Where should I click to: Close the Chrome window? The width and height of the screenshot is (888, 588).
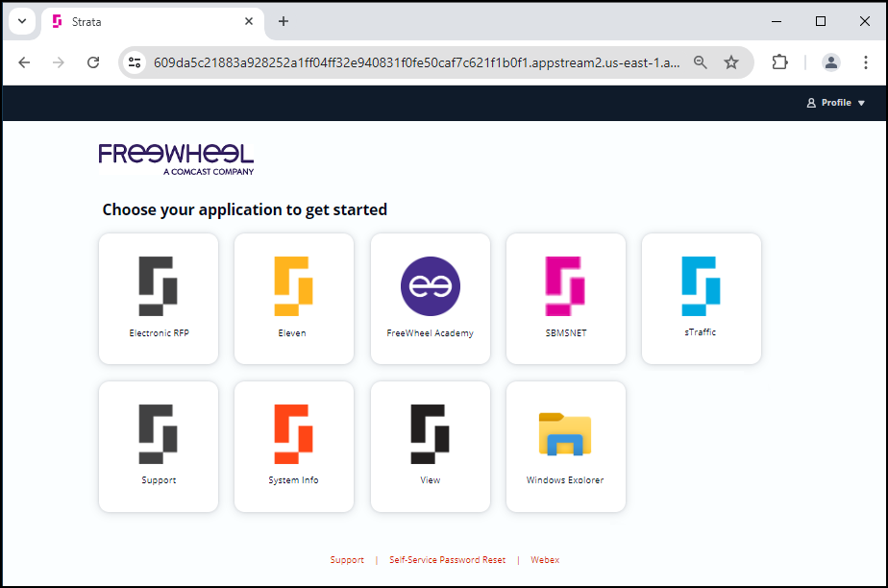(x=865, y=21)
